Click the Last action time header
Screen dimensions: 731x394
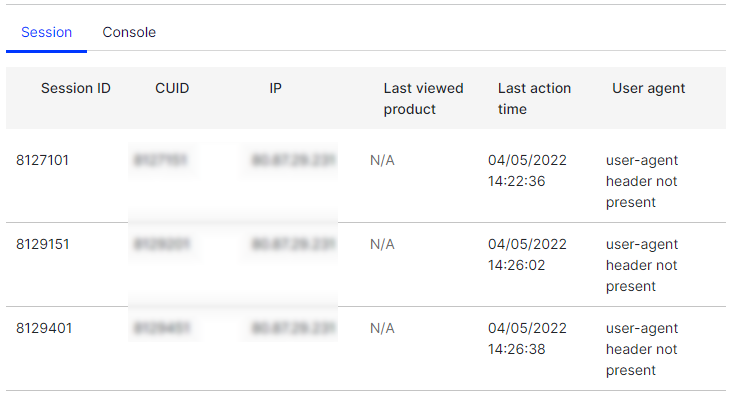tap(534, 98)
